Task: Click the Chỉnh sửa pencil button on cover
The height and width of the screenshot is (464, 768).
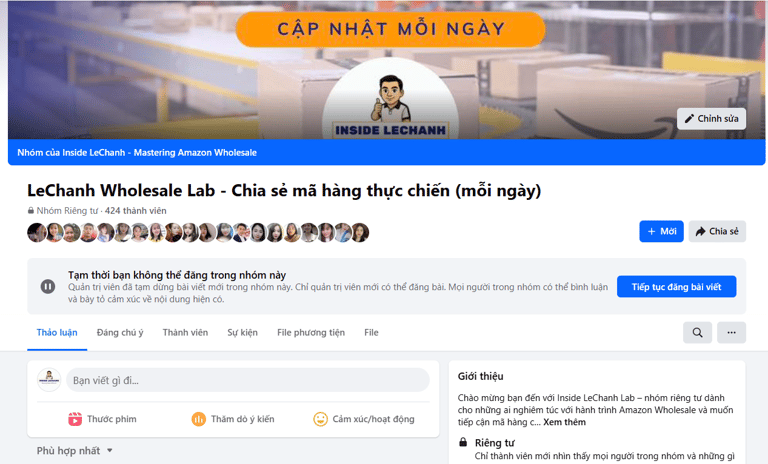Action: click(711, 119)
